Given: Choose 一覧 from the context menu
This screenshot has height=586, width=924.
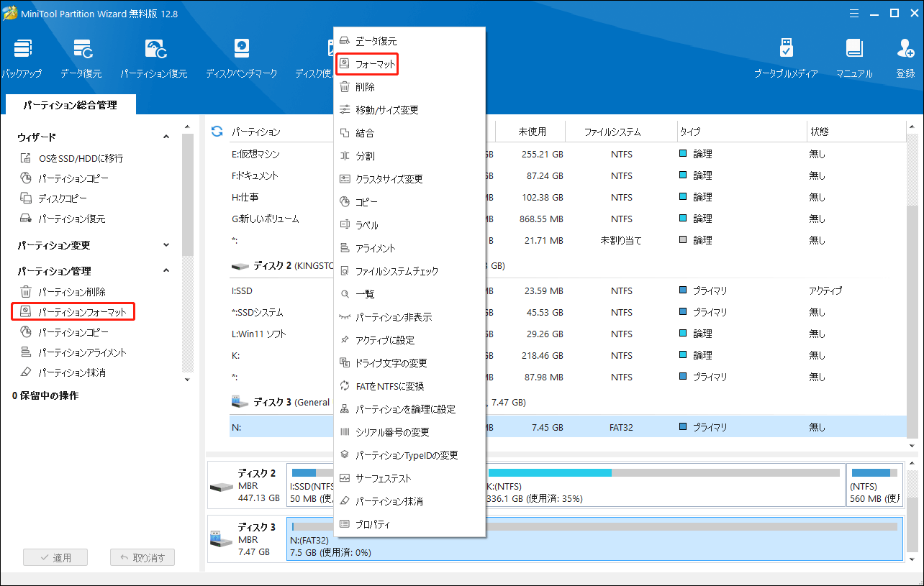Looking at the screenshot, I should coord(409,294).
